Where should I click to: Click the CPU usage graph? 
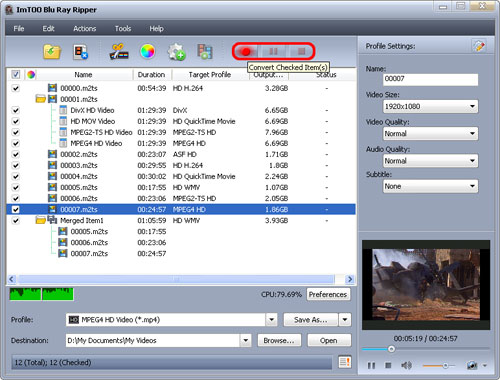[x=42, y=294]
